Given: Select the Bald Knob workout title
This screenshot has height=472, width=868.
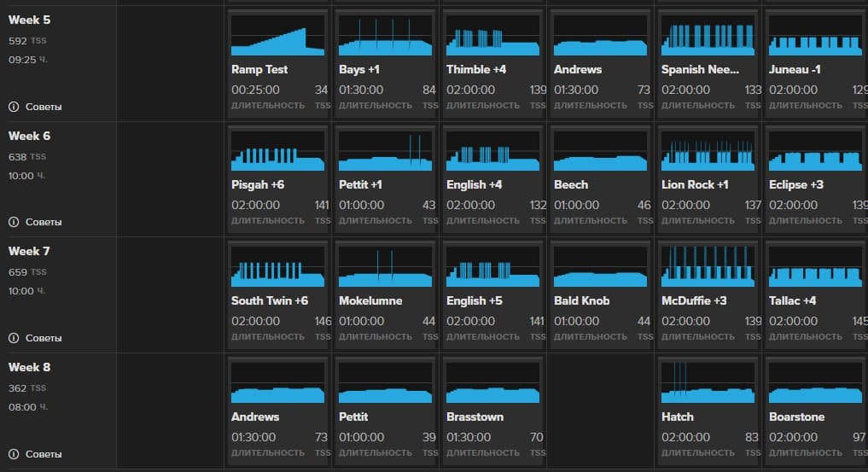Looking at the screenshot, I should click(x=582, y=300).
